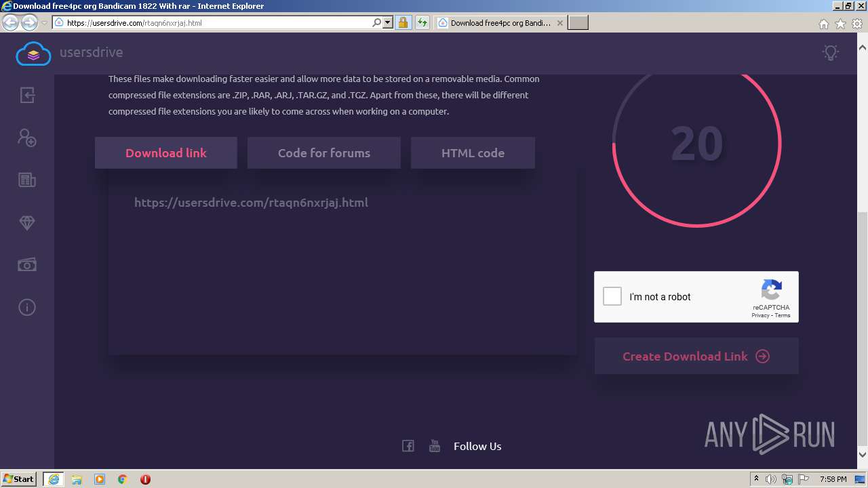
Task: Open Internet Explorer in the taskbar
Action: pyautogui.click(x=53, y=479)
